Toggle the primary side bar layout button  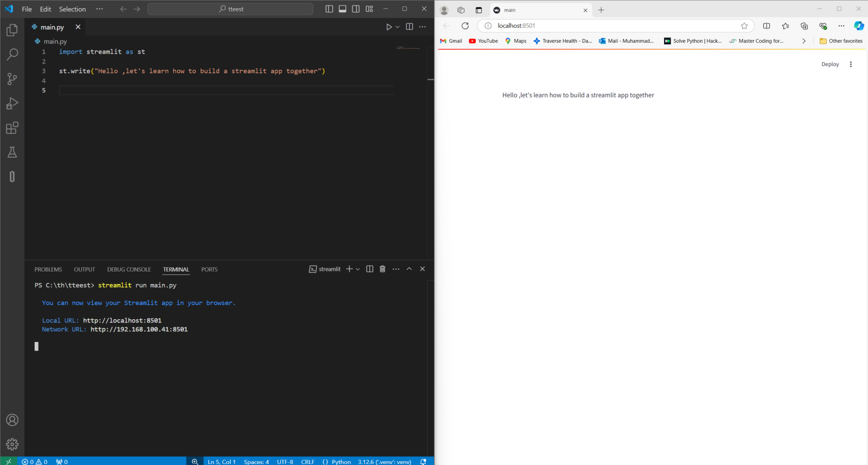[329, 9]
